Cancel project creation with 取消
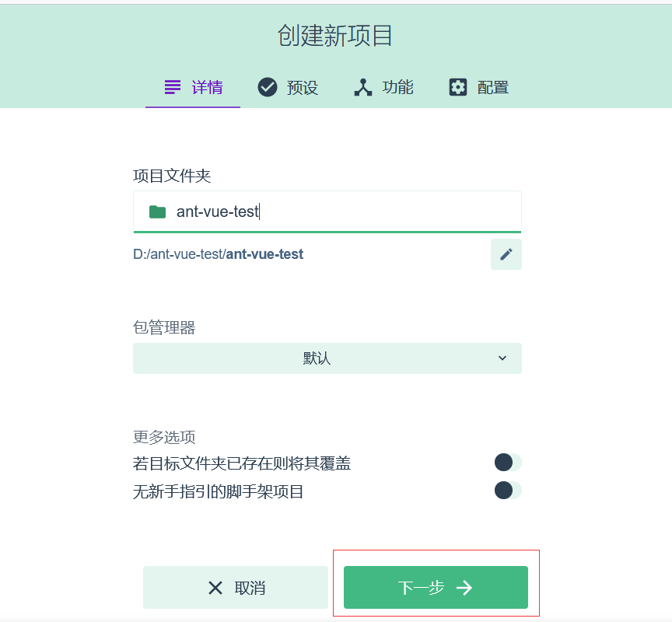Image resolution: width=672 pixels, height=622 pixels. [235, 587]
